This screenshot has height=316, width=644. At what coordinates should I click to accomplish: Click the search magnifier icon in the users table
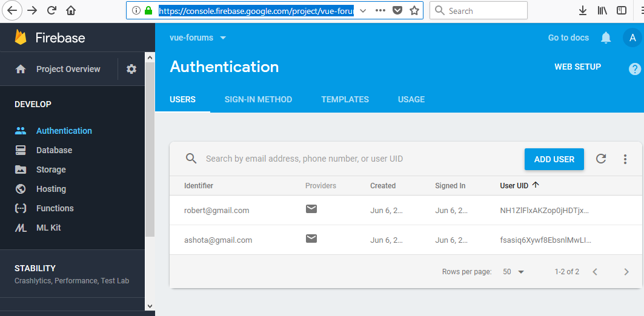click(x=191, y=159)
